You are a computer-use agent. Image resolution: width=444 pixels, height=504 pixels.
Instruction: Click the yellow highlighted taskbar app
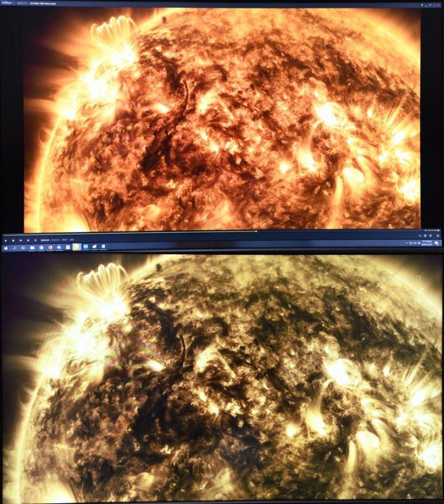[77, 247]
